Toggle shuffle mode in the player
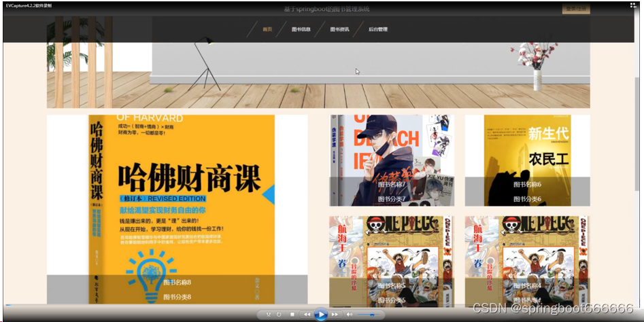Screen dimensions: 644x322 (268, 315)
